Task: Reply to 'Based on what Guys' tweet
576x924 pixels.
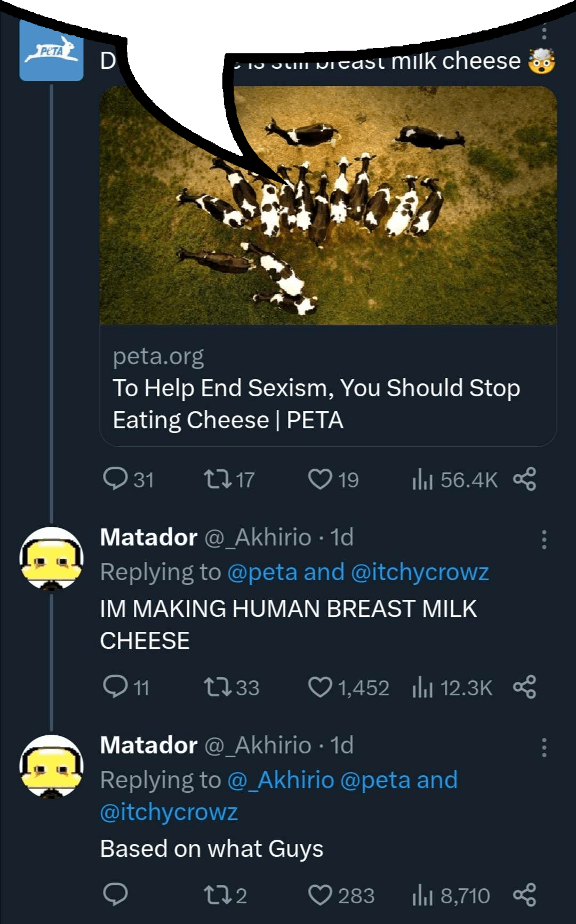Action: (x=115, y=895)
